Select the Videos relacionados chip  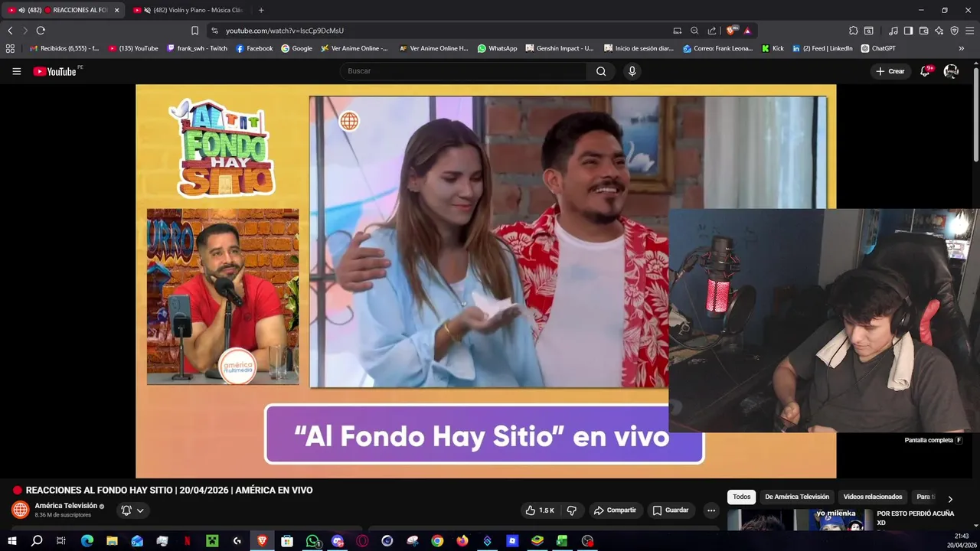(x=873, y=497)
